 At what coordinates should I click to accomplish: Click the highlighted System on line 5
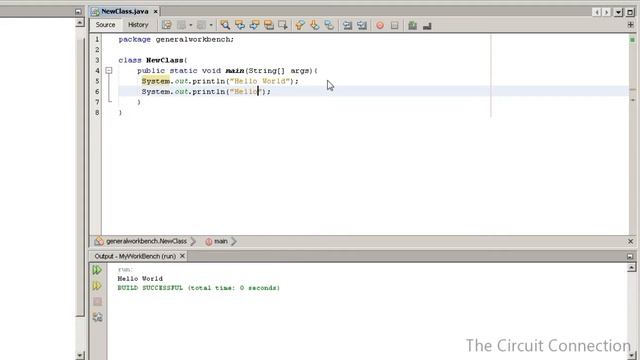156,81
